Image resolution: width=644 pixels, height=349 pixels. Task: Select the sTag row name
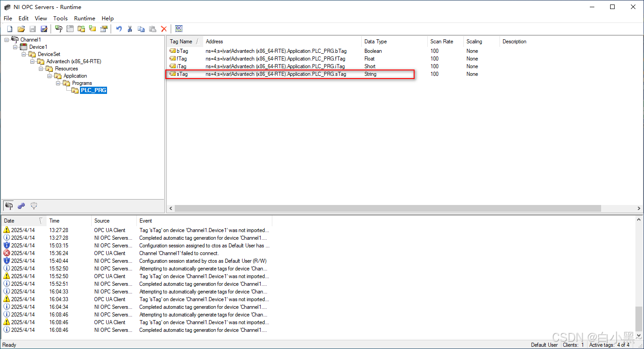[182, 74]
